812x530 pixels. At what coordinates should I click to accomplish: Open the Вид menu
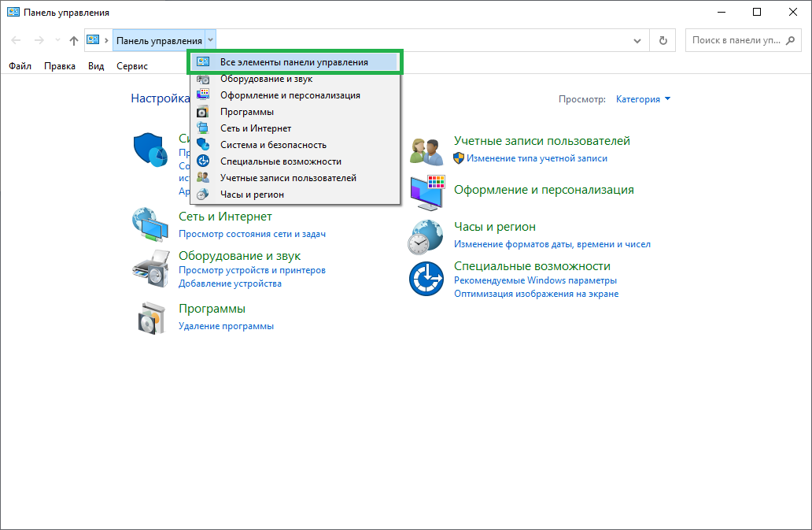(x=96, y=66)
